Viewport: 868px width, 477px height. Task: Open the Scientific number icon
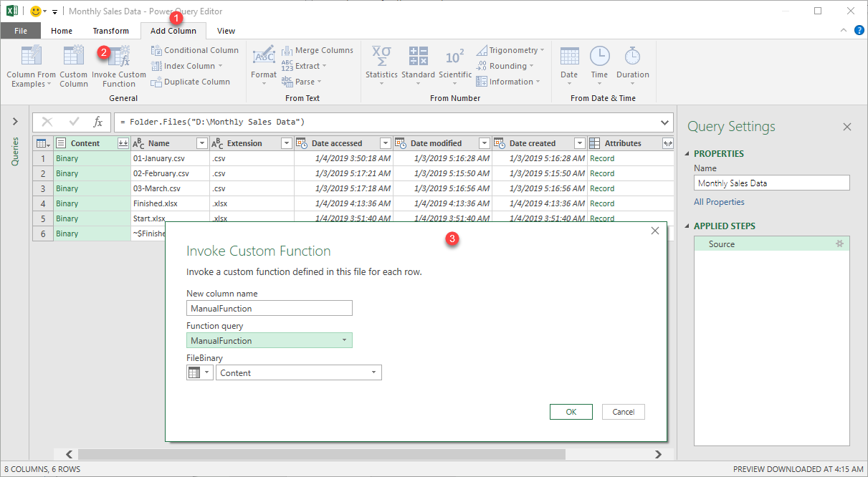(x=455, y=57)
